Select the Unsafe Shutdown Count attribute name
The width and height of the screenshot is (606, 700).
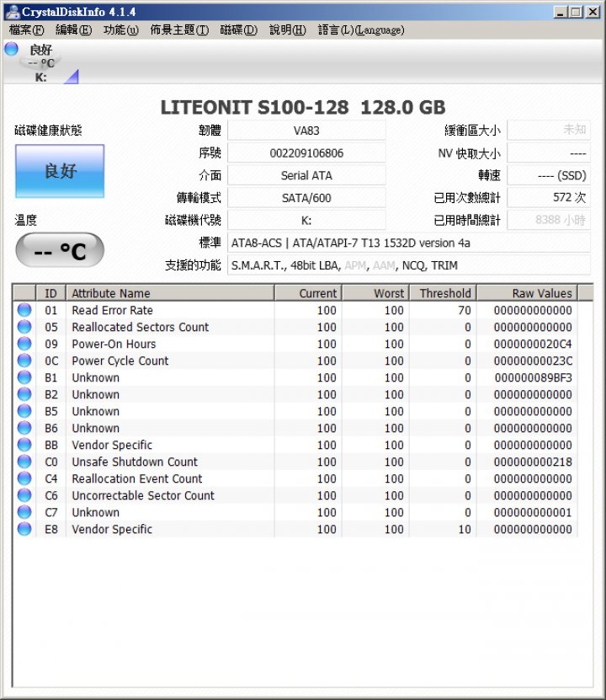pos(135,462)
